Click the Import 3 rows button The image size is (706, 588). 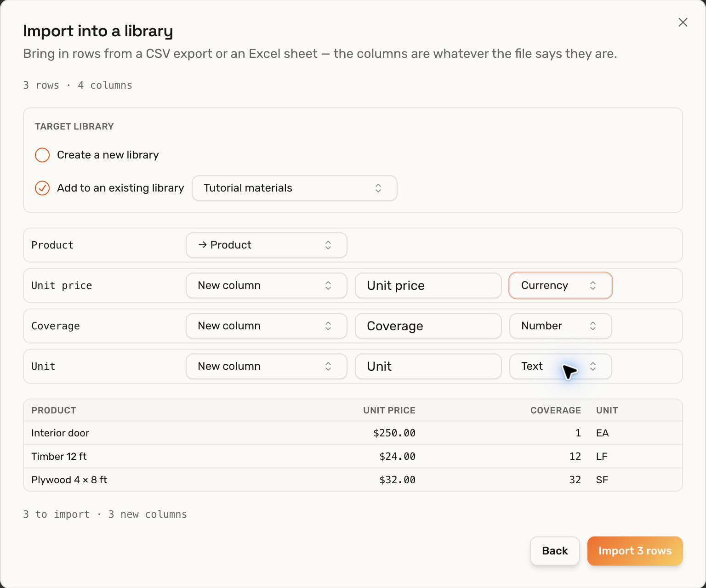point(635,551)
